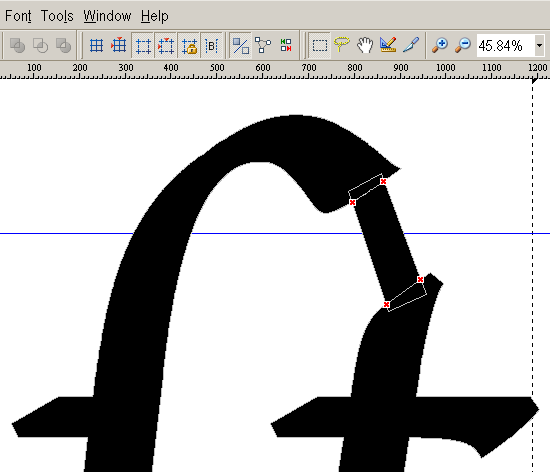
Task: Click the zoom in magnifier icon
Action: [440, 45]
